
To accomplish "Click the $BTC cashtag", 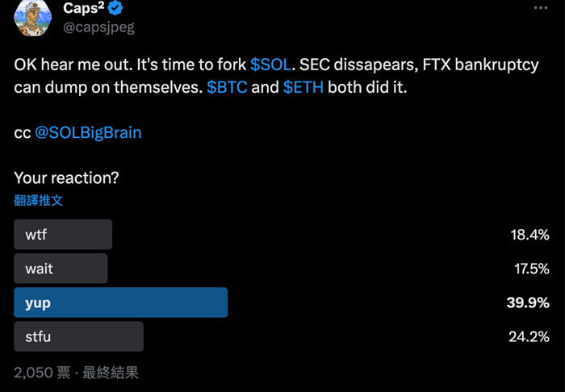I will coord(227,86).
